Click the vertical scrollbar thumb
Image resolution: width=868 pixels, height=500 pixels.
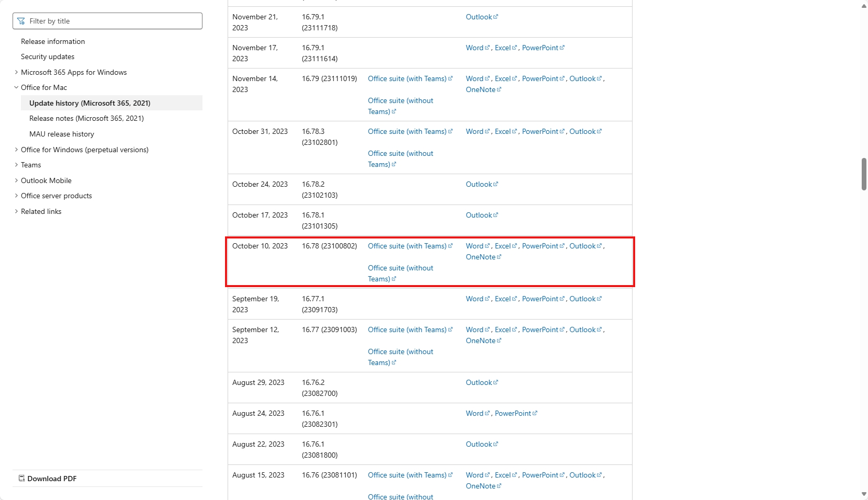pyautogui.click(x=864, y=174)
